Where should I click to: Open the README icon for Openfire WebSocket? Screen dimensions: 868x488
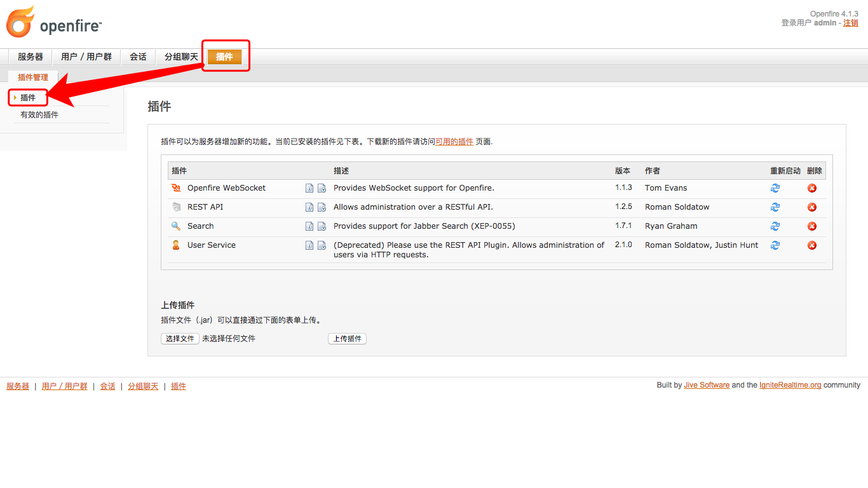coord(309,188)
